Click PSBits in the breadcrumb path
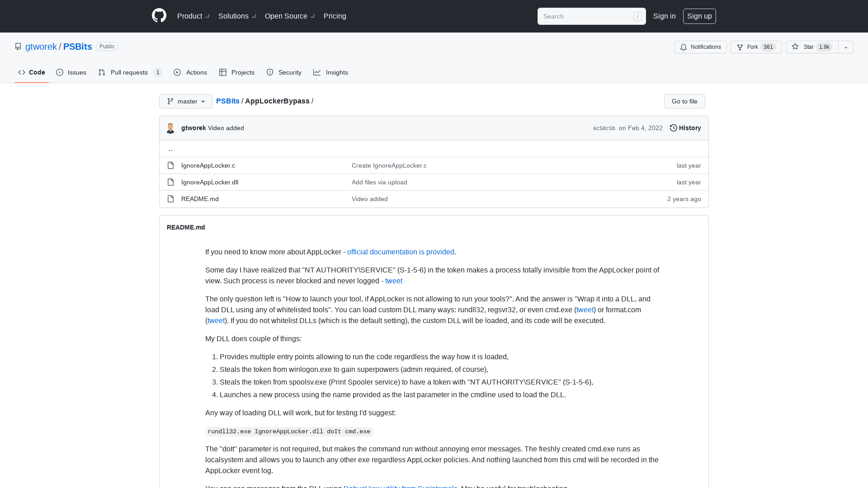Screen dimensions: 868x488 click(228, 101)
